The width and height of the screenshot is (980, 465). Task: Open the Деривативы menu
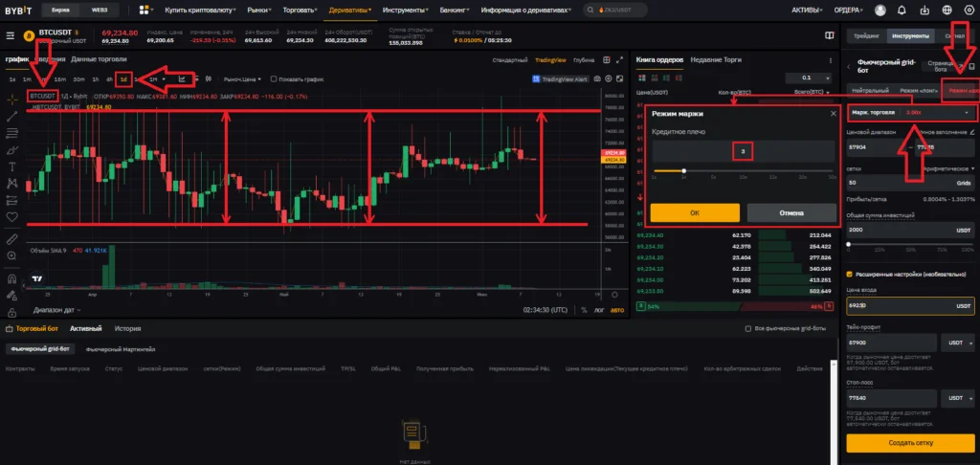pyautogui.click(x=350, y=10)
